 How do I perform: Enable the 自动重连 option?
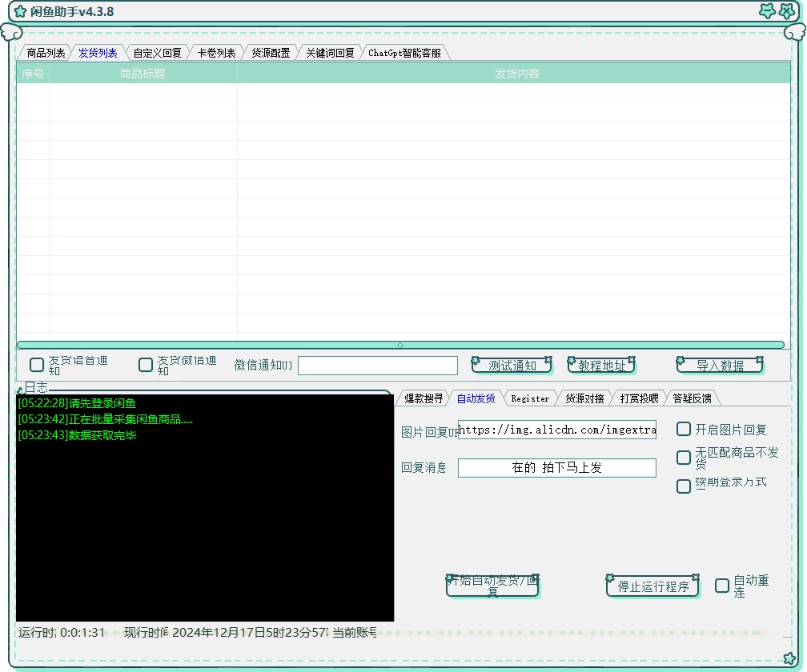coord(721,586)
